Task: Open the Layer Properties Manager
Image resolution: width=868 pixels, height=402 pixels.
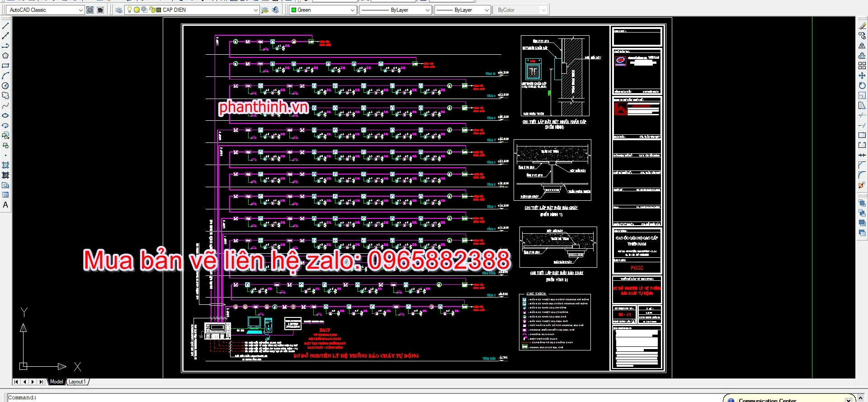Action: (118, 9)
